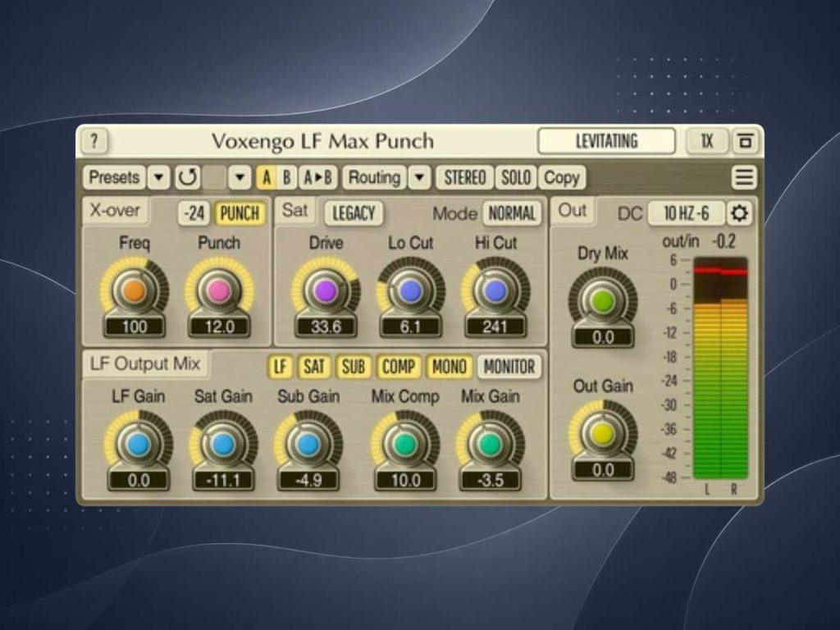Viewport: 840px width, 630px height.
Task: Click the LEVITATING instance name field
Action: [606, 141]
